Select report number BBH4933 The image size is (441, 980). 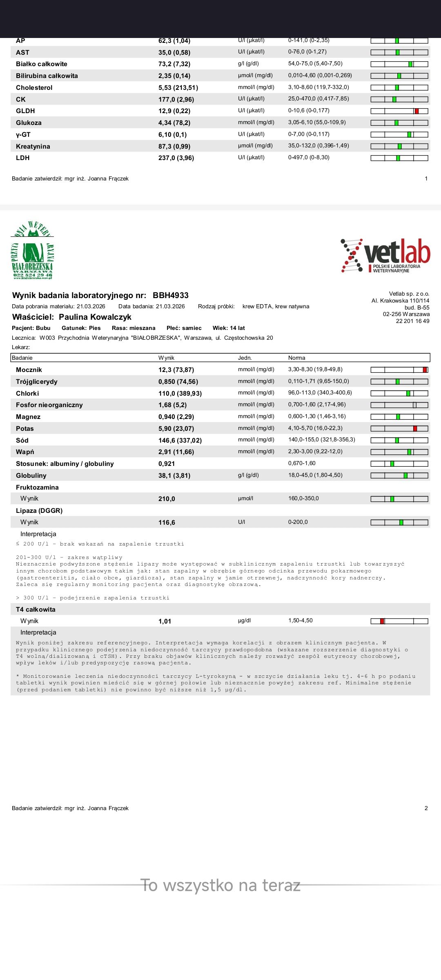coord(171,295)
